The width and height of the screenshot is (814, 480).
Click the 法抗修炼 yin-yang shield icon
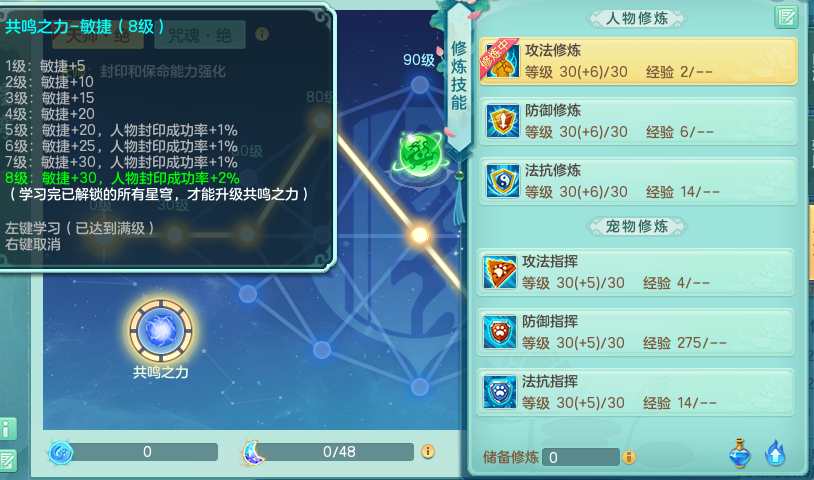[502, 181]
